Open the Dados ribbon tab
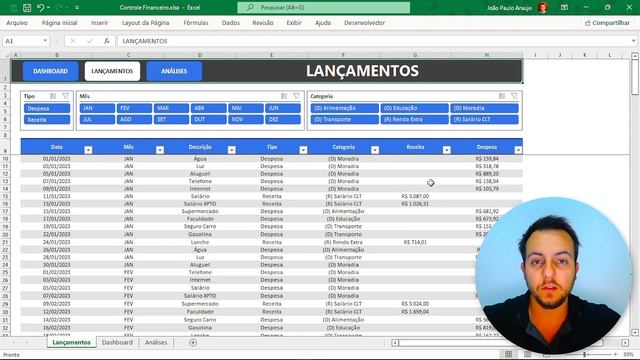This screenshot has width=640, height=360. 231,23
